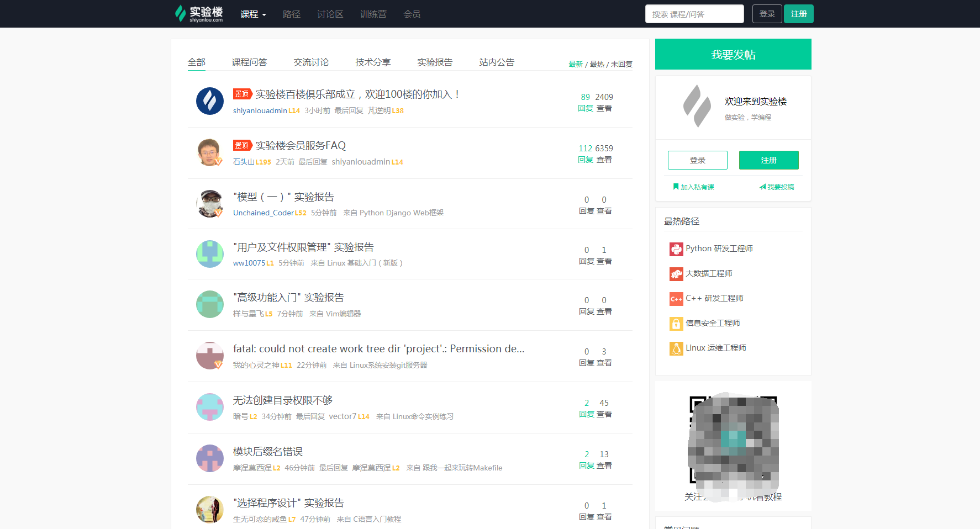Screen dimensions: 980x529
Task: Click 生无可恋的咸鱼's avatar
Action: coord(210,510)
